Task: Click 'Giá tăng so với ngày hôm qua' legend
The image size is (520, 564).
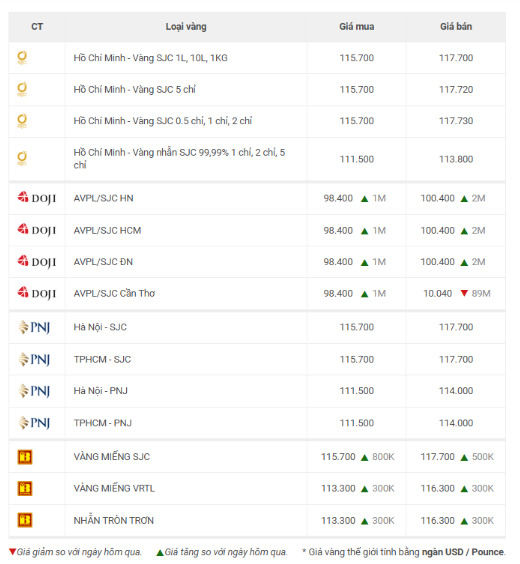Action: tap(226, 552)
